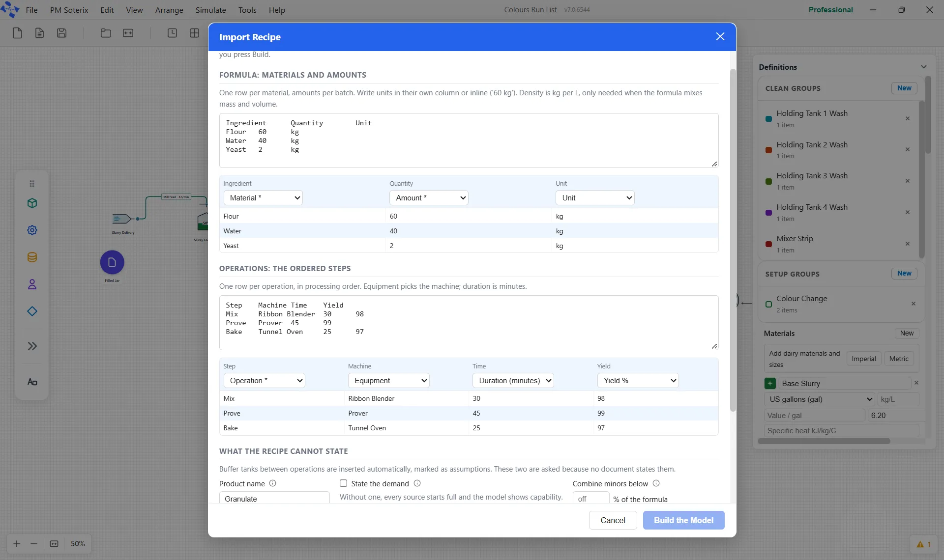Select the cube tool in left sidebar
The height and width of the screenshot is (560, 944).
[x=32, y=203]
